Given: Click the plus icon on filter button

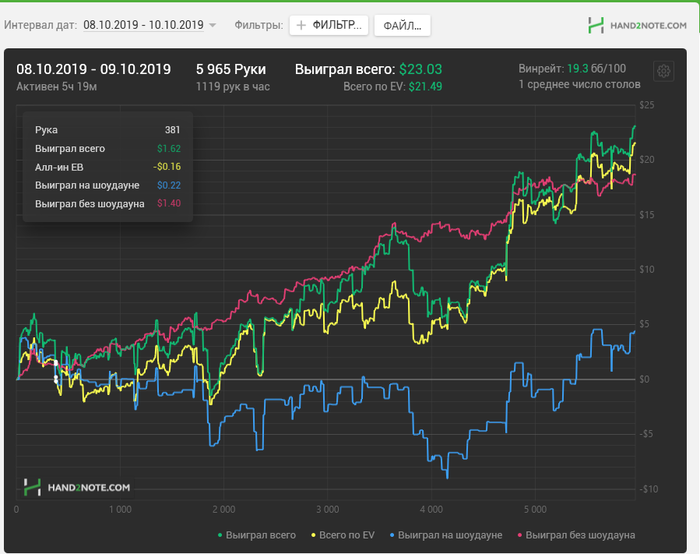Looking at the screenshot, I should tap(302, 25).
